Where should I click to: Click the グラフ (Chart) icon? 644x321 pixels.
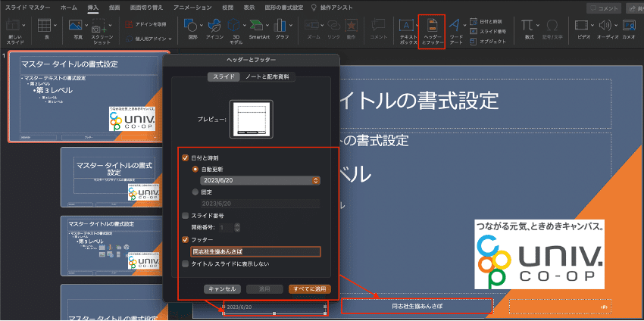(x=280, y=26)
